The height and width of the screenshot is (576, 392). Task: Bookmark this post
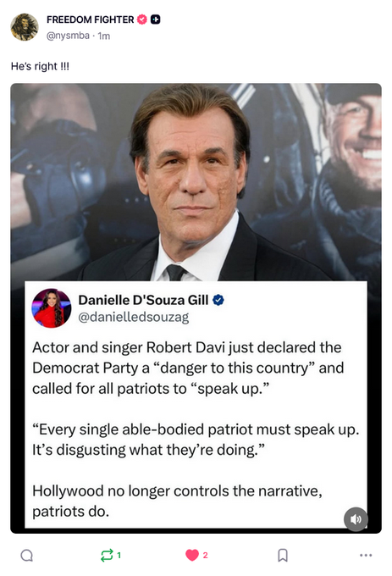(x=283, y=555)
